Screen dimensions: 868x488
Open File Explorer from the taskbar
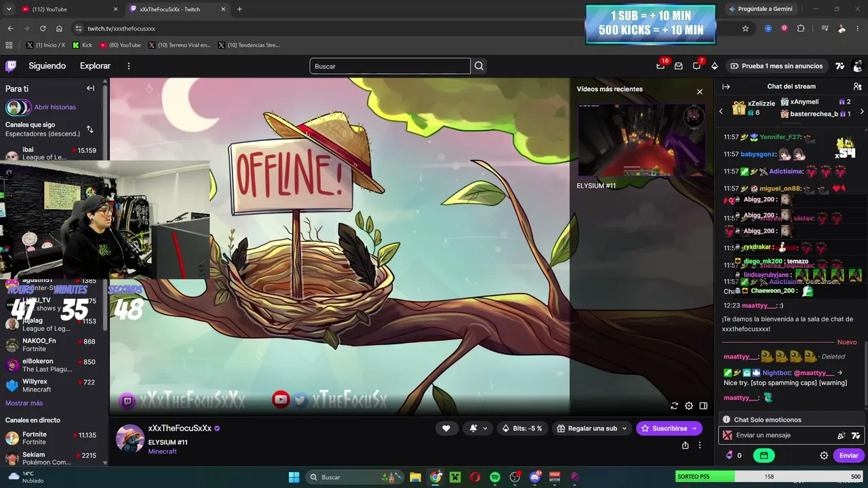(415, 477)
